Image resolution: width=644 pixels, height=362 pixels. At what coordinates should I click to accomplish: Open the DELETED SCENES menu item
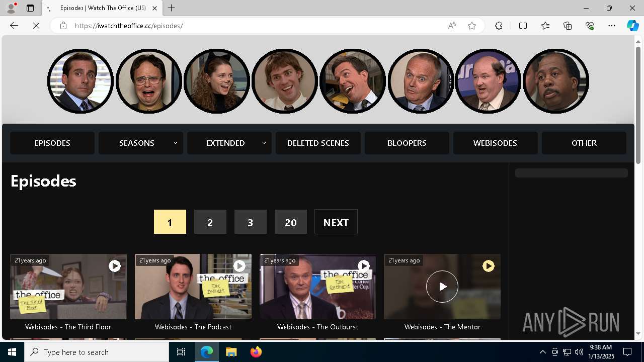(x=318, y=143)
